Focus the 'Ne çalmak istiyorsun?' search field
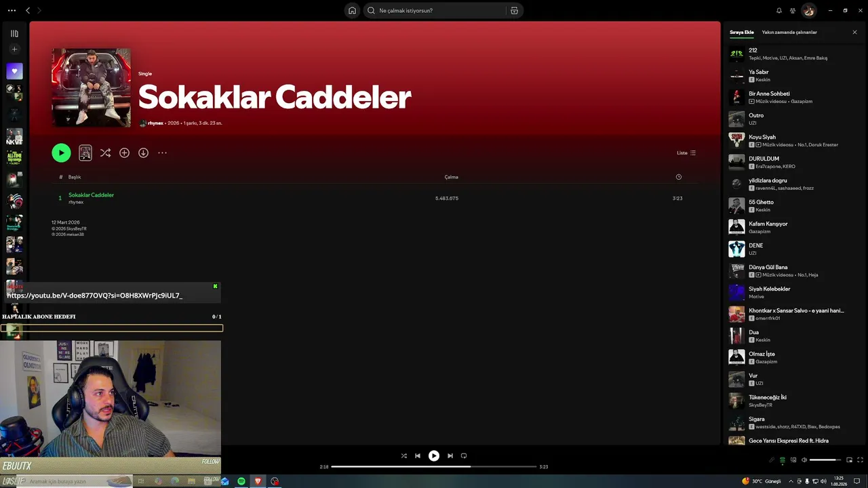 coord(435,11)
